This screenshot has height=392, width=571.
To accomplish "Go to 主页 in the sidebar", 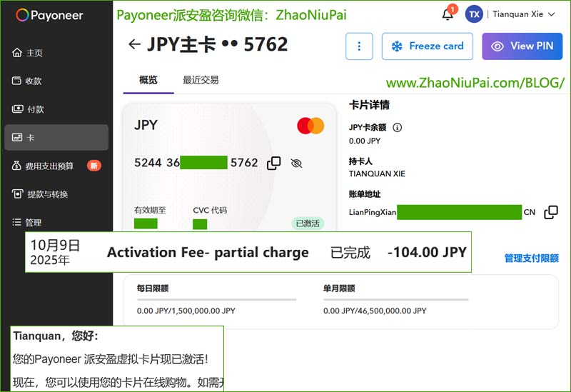I will [34, 53].
